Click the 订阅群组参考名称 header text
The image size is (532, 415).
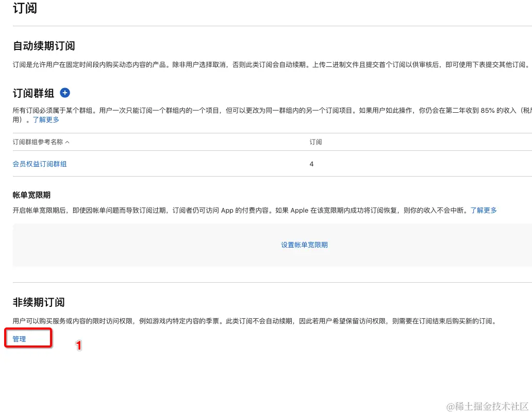[39, 142]
